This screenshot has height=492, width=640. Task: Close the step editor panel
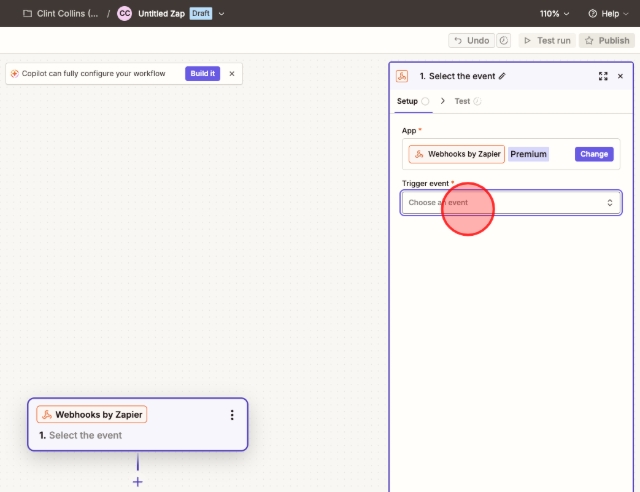coord(620,76)
